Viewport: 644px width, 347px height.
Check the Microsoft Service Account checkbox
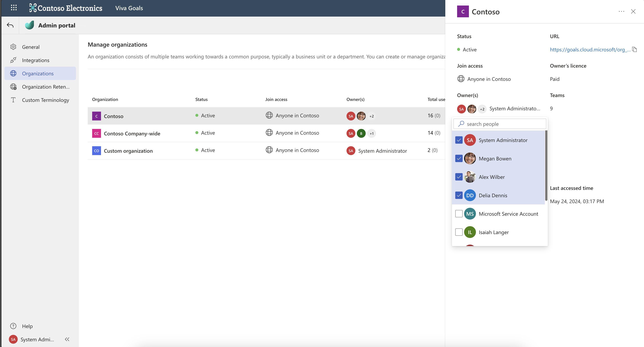(459, 214)
